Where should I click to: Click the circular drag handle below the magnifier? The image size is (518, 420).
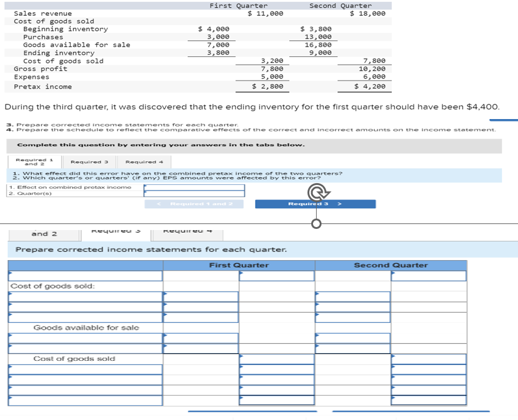pyautogui.click(x=316, y=224)
